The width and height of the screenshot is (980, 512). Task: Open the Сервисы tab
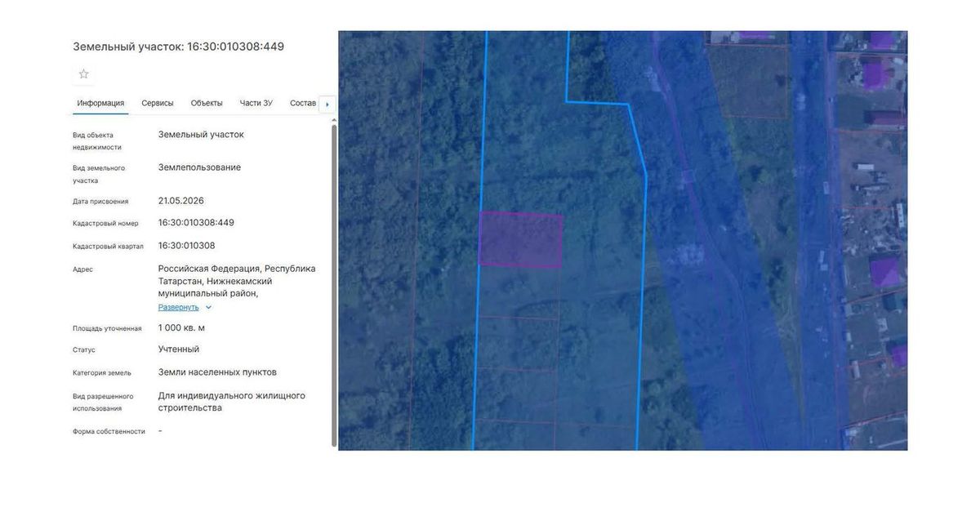(158, 103)
